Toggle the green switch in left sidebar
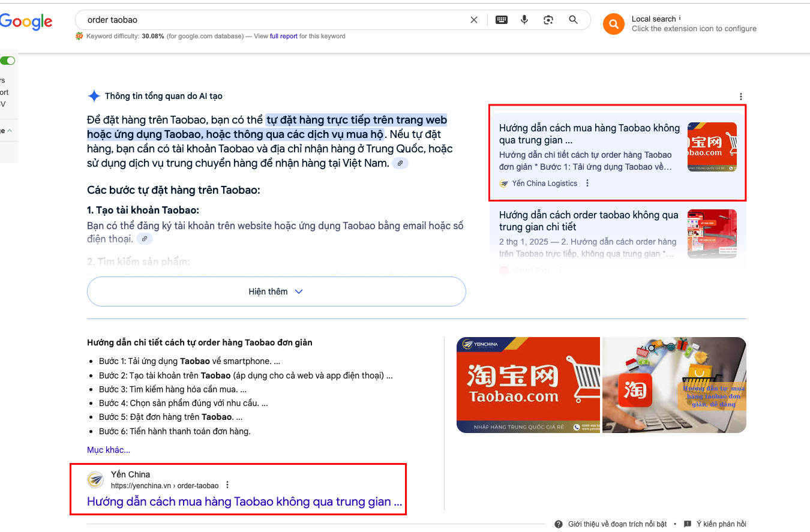This screenshot has width=810, height=532. coord(8,61)
